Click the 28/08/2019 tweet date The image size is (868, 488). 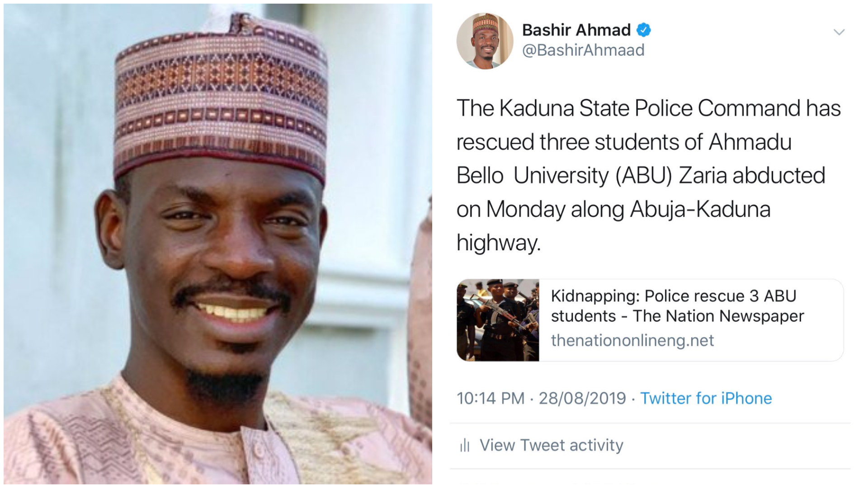pyautogui.click(x=582, y=398)
